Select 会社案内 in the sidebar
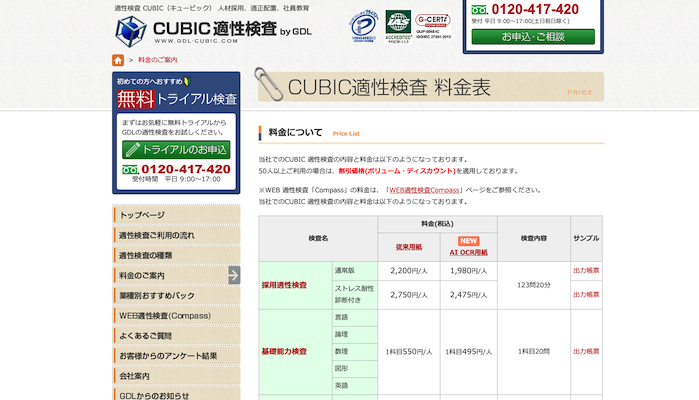The image size is (699, 400). (x=176, y=375)
